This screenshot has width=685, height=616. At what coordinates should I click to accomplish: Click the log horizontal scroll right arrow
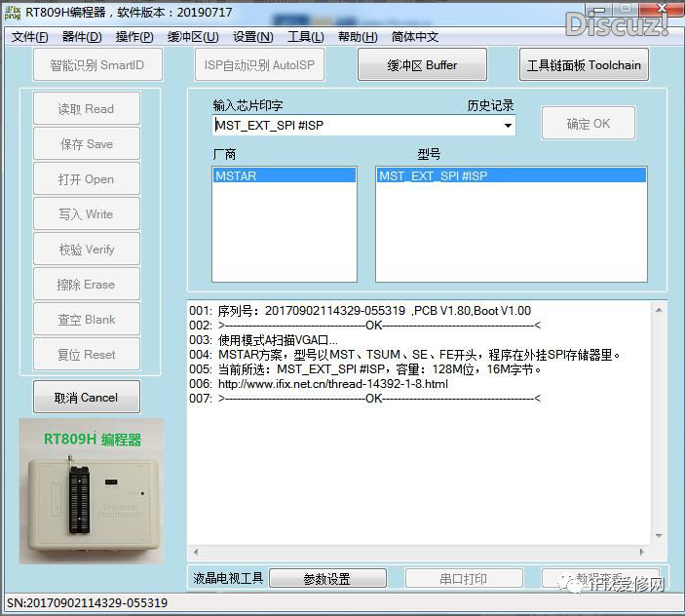coord(641,552)
